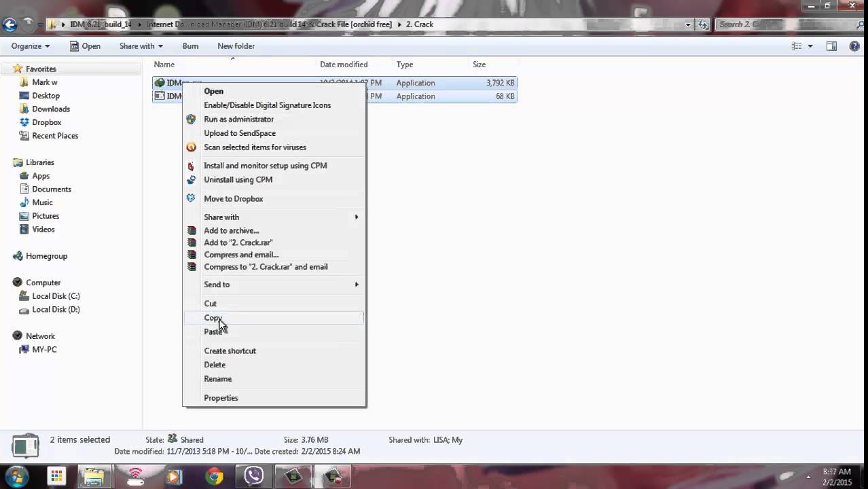
Task: Open the Share with toolbar dropdown
Action: pyautogui.click(x=141, y=46)
